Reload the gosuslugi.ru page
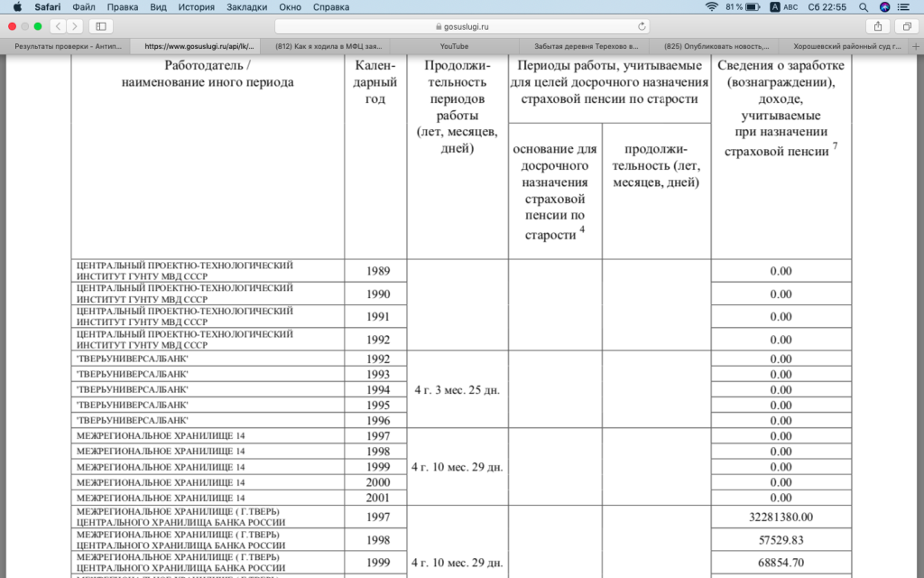 642,26
